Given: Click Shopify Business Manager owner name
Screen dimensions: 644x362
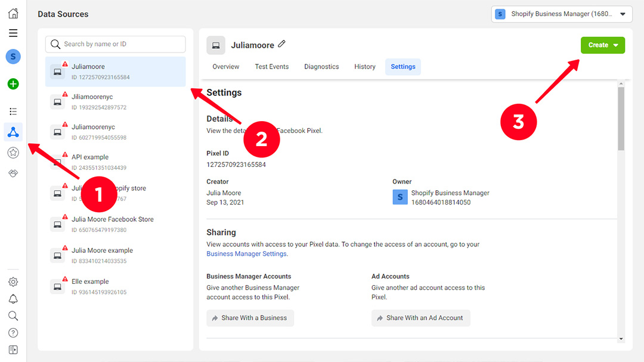Looking at the screenshot, I should tap(450, 193).
